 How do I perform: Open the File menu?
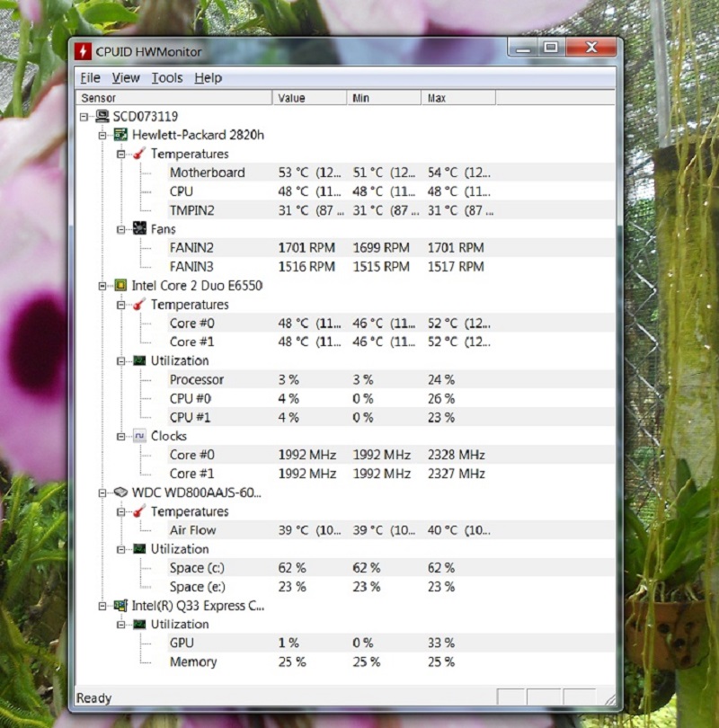[x=90, y=77]
